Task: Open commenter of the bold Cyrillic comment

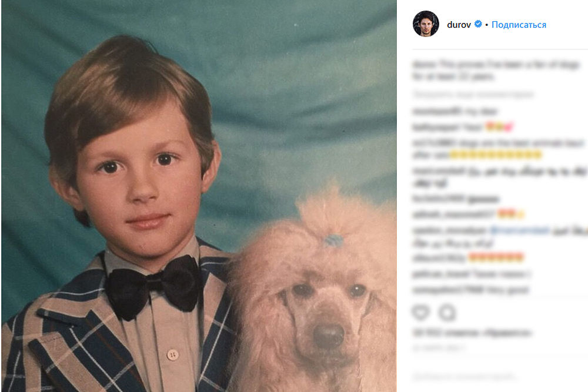Action: [439, 199]
